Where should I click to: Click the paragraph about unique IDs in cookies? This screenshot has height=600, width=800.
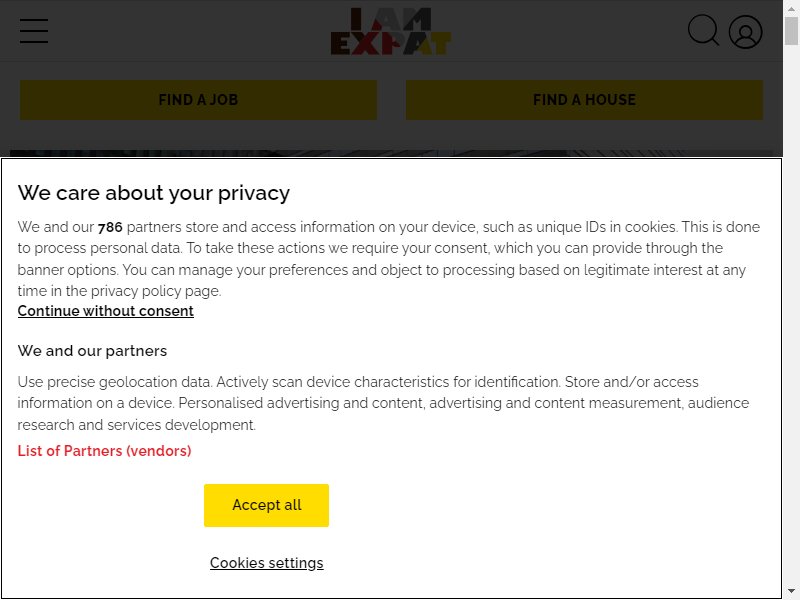389,259
